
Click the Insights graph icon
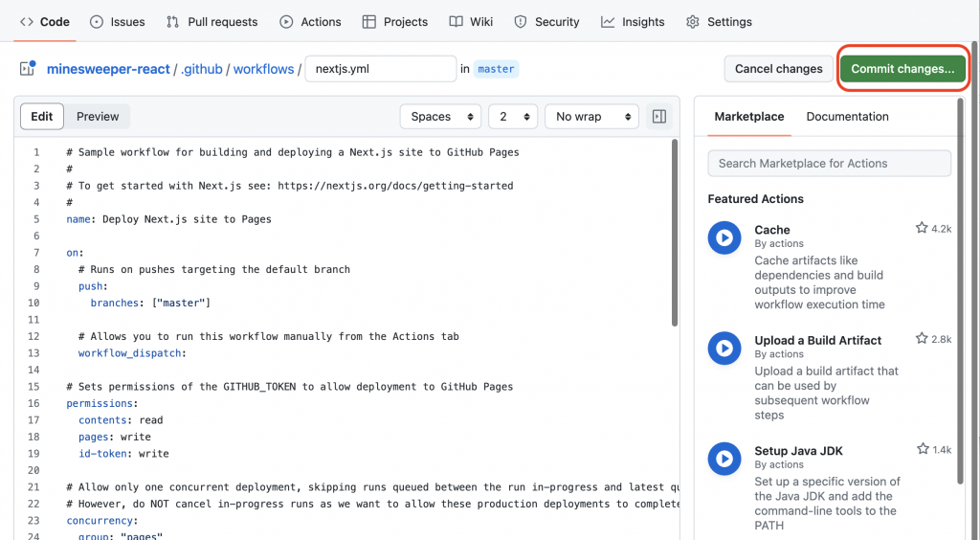tap(608, 22)
